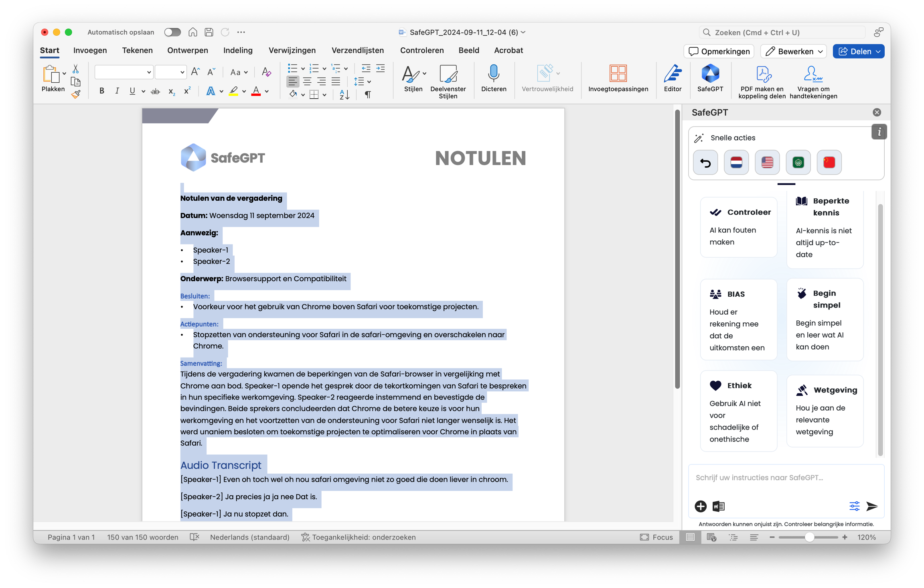Start Dicteren microphone tool
This screenshot has width=924, height=588.
click(x=493, y=74)
